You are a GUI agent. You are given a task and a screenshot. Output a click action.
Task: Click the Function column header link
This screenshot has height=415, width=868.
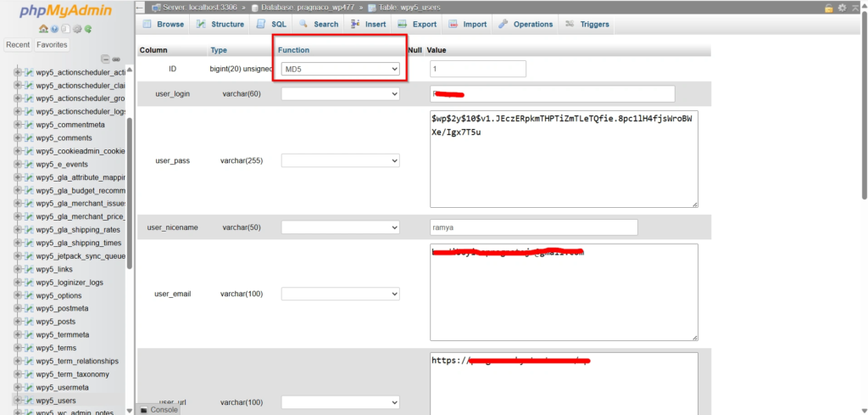click(293, 50)
